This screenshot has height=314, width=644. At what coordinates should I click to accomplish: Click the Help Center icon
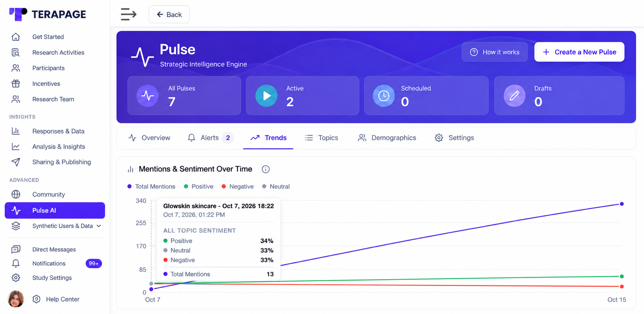coord(36,299)
